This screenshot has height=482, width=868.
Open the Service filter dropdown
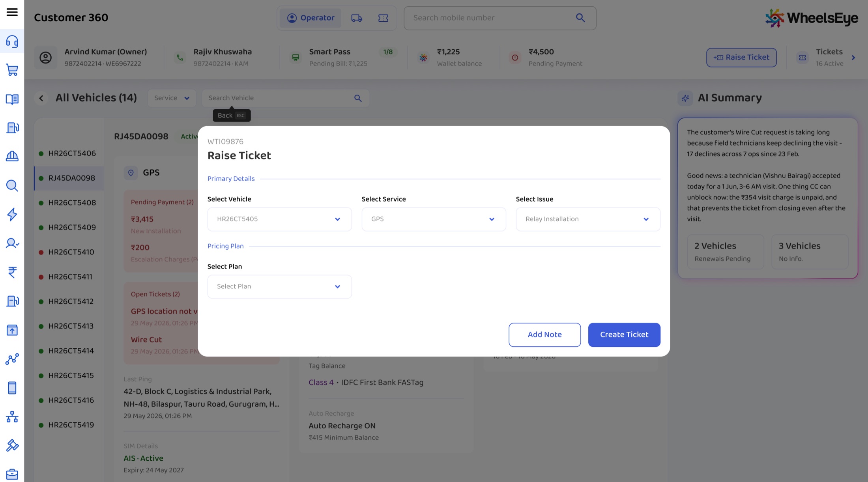(x=172, y=98)
